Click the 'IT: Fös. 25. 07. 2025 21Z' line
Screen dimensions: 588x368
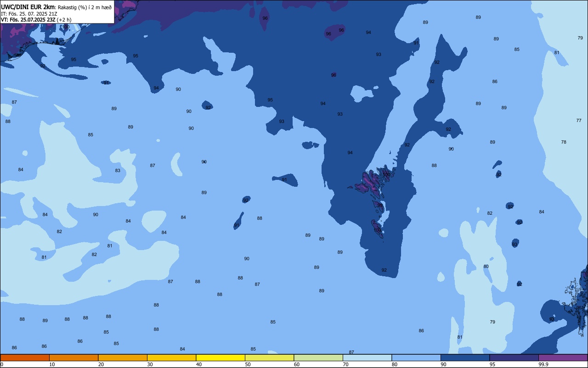(29, 14)
